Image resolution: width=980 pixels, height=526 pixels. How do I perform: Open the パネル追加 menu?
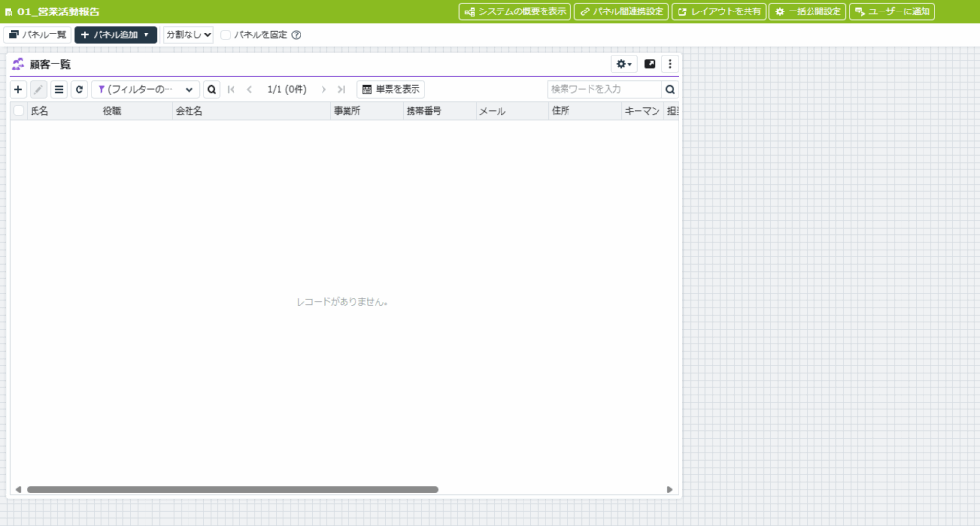click(x=115, y=35)
